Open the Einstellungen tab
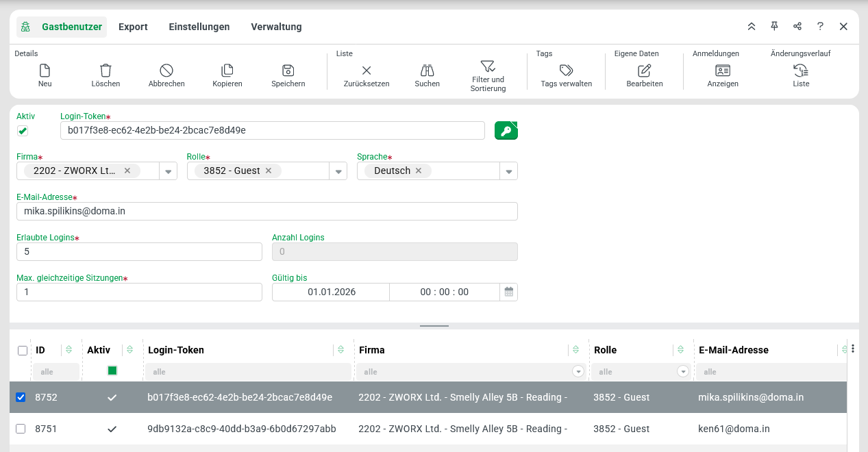 (x=199, y=27)
